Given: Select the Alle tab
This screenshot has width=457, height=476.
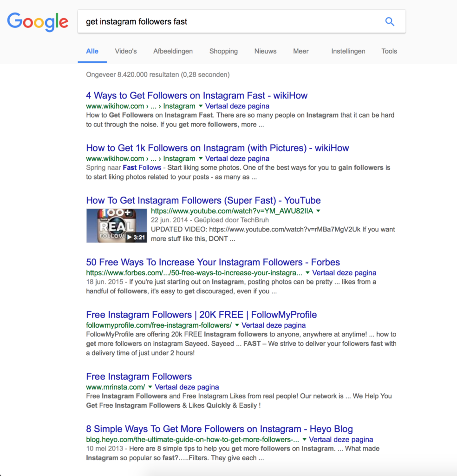Looking at the screenshot, I should (x=92, y=51).
